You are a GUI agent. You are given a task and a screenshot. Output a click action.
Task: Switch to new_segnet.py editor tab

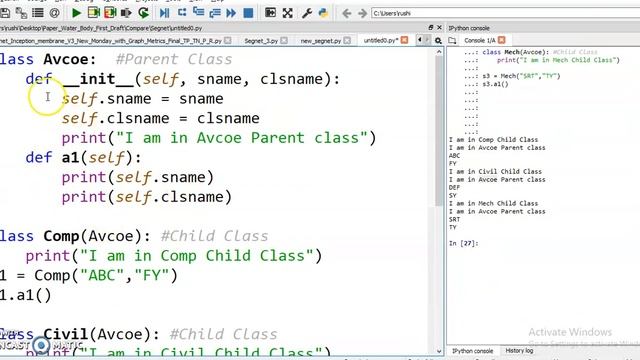(320, 41)
